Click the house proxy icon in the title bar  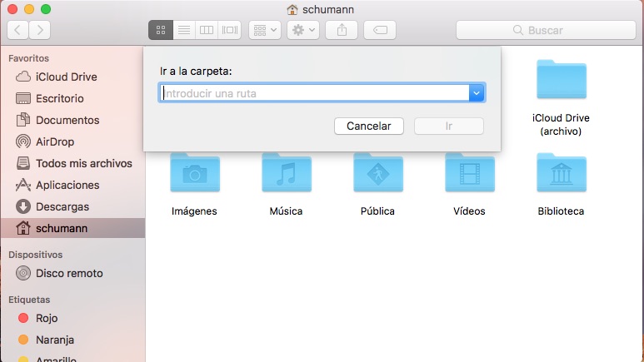pyautogui.click(x=292, y=9)
